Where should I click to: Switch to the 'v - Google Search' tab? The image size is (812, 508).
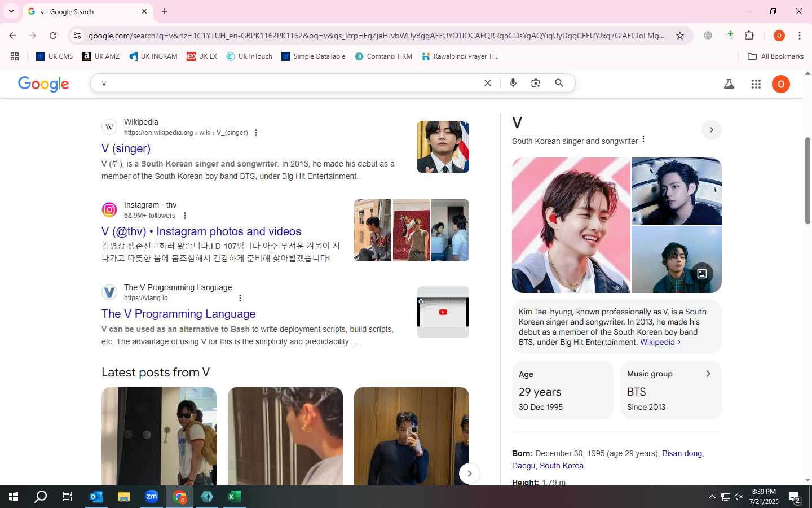pyautogui.click(x=87, y=11)
